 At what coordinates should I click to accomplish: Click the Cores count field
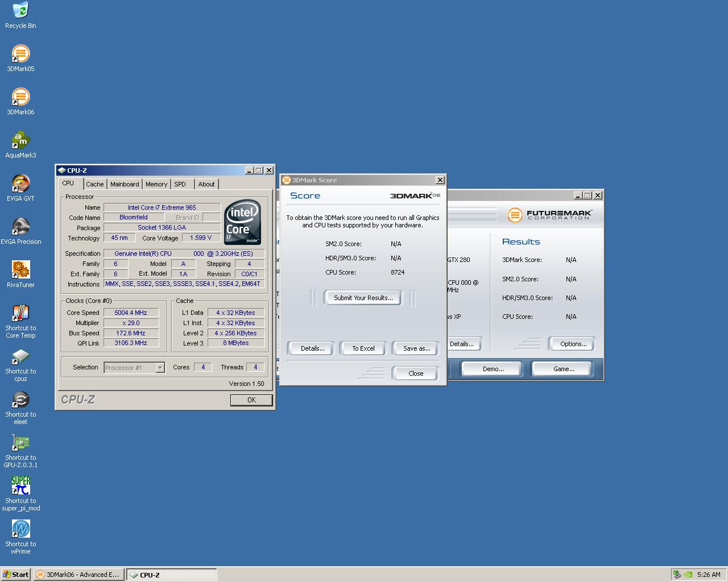click(x=203, y=367)
